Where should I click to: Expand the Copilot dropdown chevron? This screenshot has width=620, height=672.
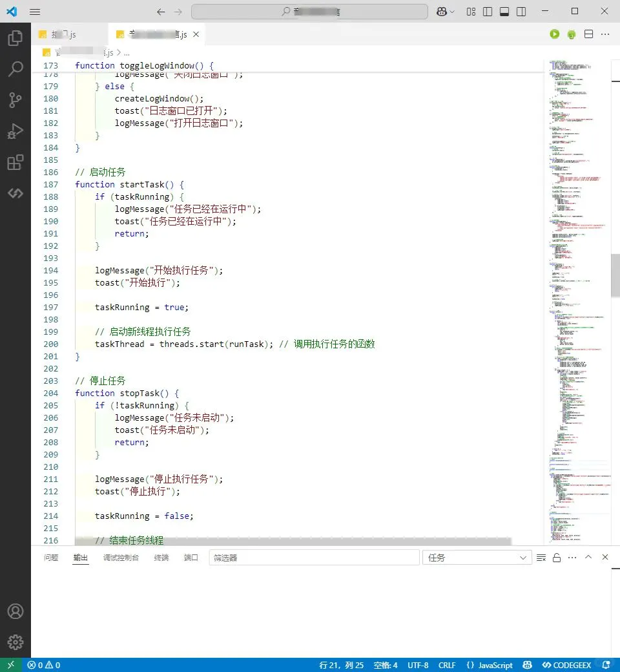(x=451, y=12)
